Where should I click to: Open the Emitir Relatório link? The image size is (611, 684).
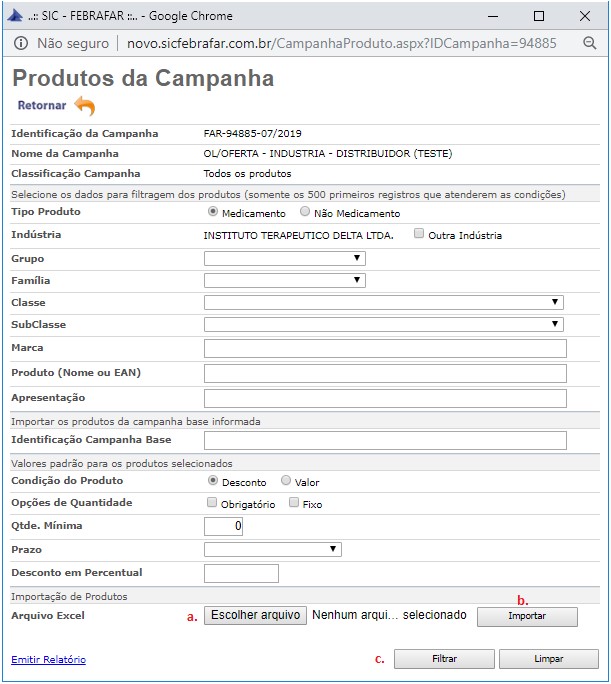[x=48, y=660]
